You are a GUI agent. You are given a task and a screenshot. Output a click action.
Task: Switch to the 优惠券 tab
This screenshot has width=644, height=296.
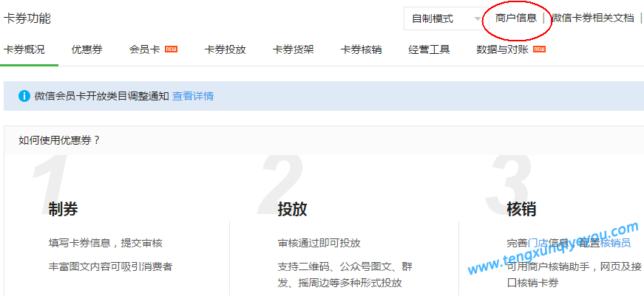(87, 50)
